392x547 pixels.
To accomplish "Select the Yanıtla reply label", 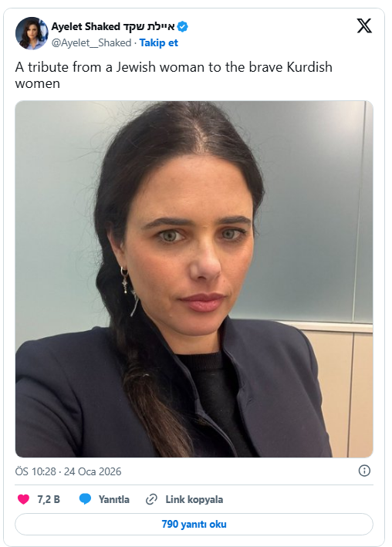I will click(x=113, y=500).
